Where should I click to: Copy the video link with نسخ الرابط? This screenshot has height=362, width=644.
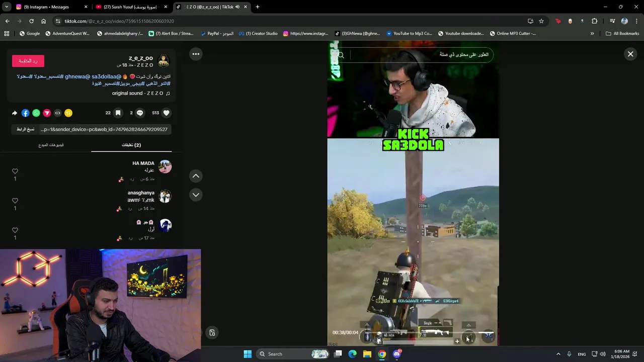[x=25, y=129]
